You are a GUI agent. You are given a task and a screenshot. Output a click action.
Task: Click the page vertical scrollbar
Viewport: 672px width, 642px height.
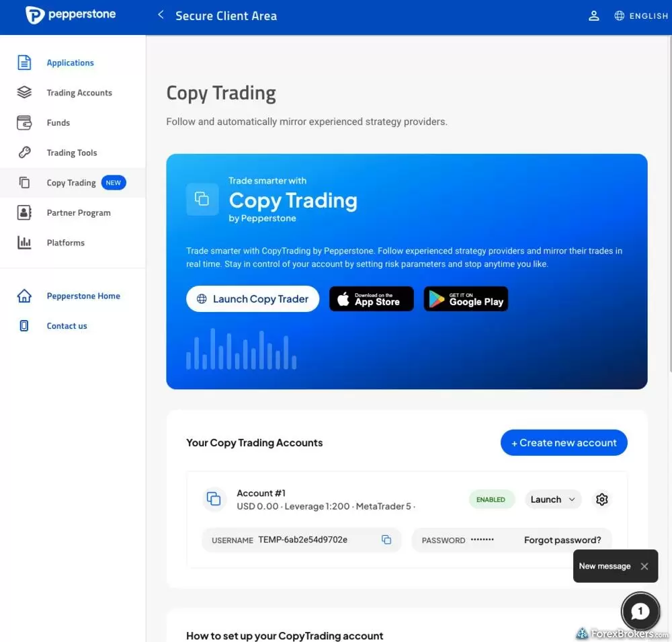point(669,204)
